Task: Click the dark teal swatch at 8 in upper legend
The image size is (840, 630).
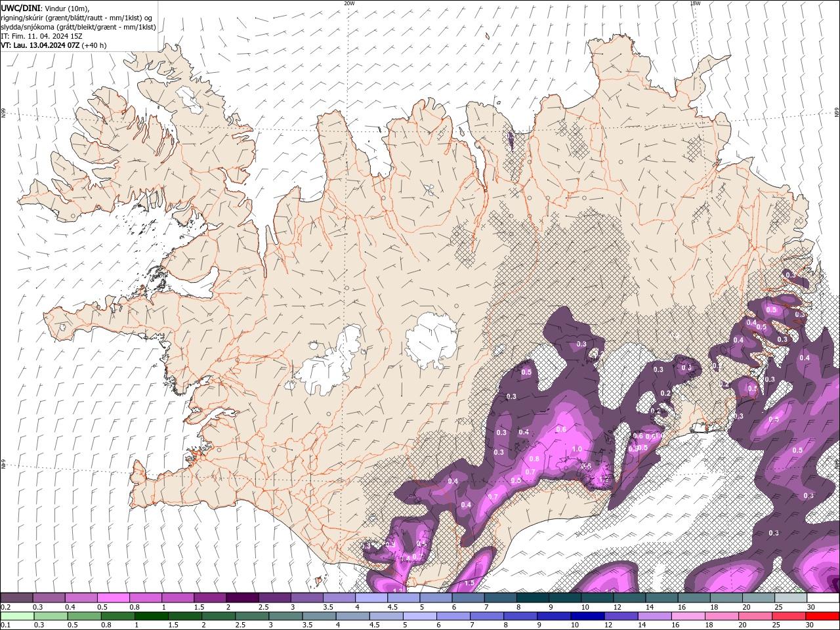Action: pos(532,598)
